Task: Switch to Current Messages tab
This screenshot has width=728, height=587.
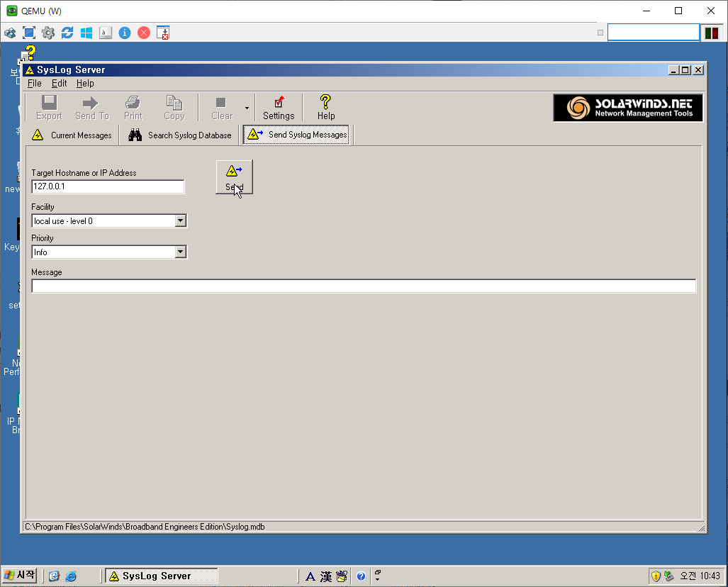Action: 72,135
